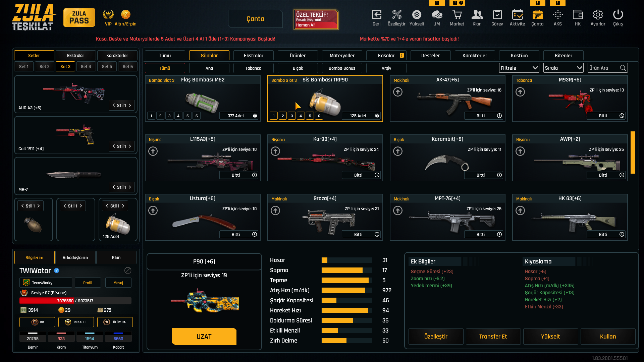The image size is (644, 362).
Task: Click previous style arrow for MB-7
Action: [x=114, y=187]
